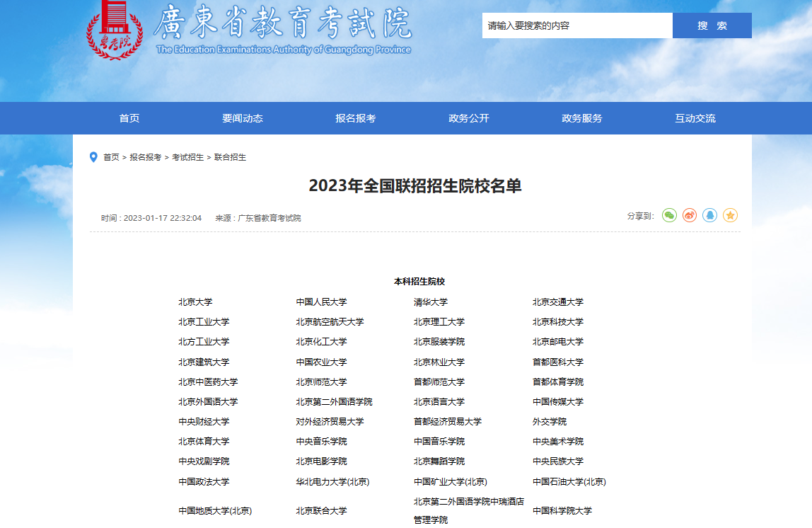Share the page to WeChat
This screenshot has width=812, height=528.
[x=669, y=215]
